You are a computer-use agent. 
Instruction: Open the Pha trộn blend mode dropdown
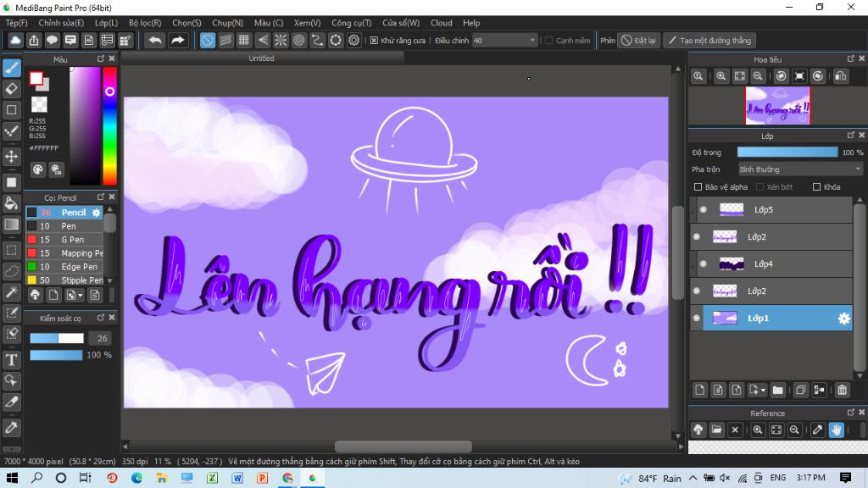click(x=800, y=169)
